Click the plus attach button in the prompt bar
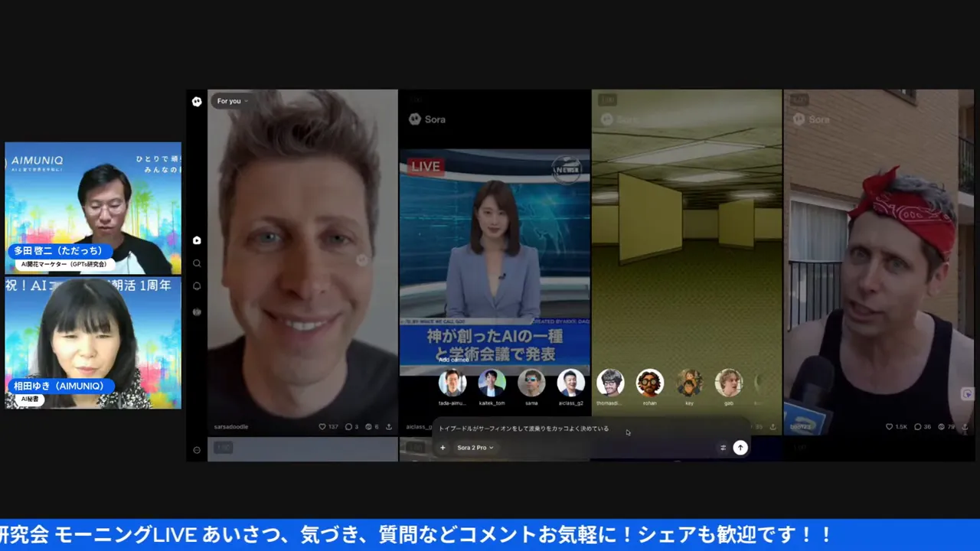Screen dimensions: 980x551 [443, 448]
